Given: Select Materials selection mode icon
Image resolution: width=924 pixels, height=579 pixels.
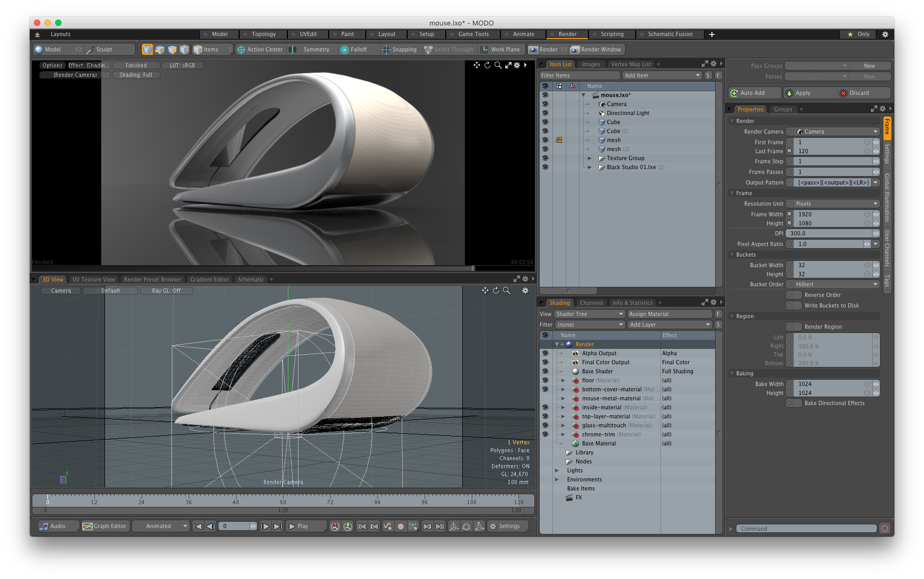Looking at the screenshot, I should coord(184,49).
